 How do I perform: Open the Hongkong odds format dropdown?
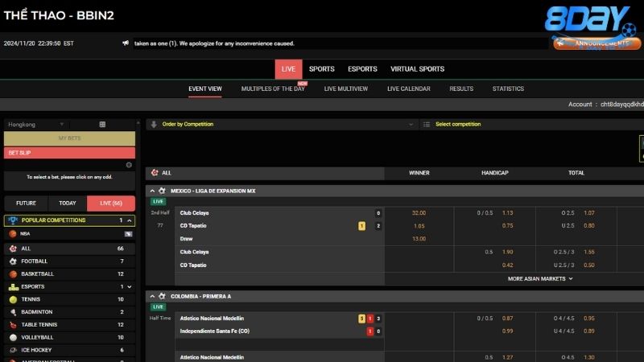click(36, 125)
